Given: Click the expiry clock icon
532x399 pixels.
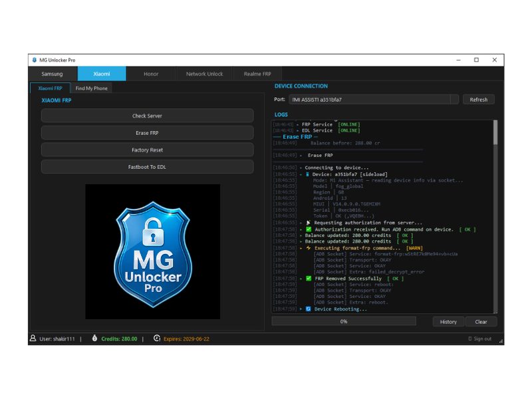Looking at the screenshot, I should click(x=157, y=338).
